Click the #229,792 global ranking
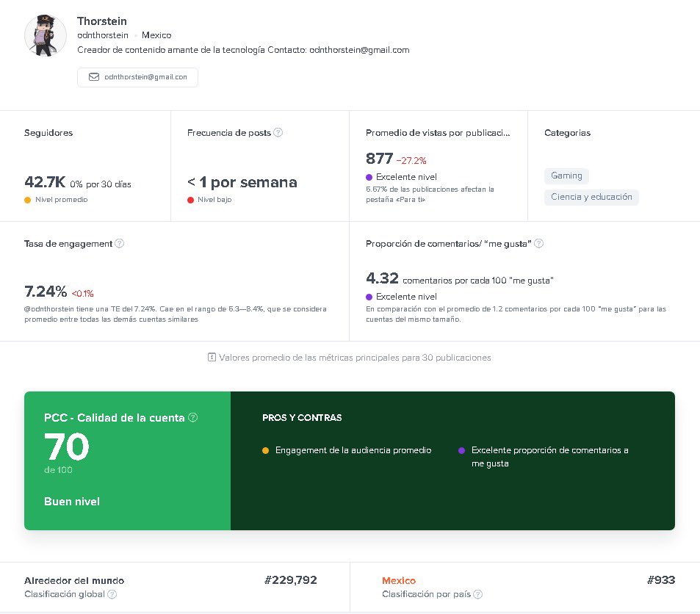The image size is (700, 614). pos(291,580)
